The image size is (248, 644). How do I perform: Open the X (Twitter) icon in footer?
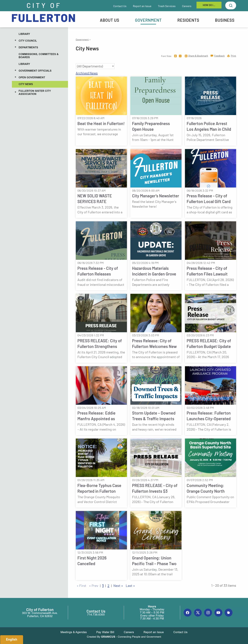198,612
